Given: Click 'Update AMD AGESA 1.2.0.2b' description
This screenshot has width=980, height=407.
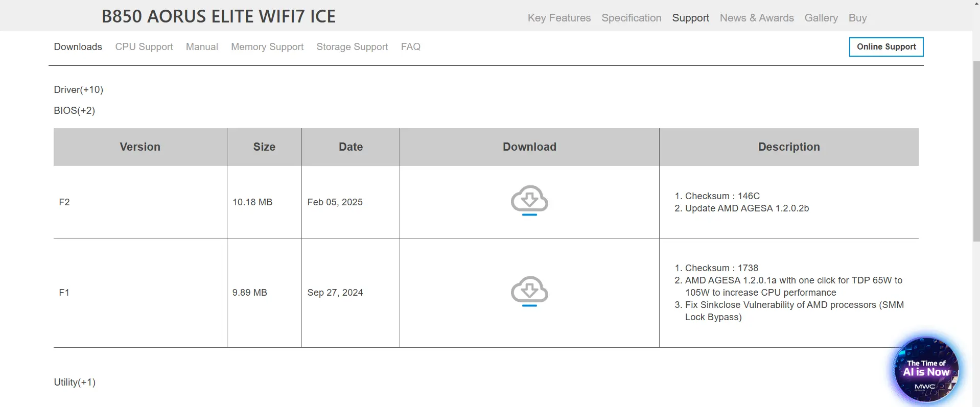Looking at the screenshot, I should point(746,208).
